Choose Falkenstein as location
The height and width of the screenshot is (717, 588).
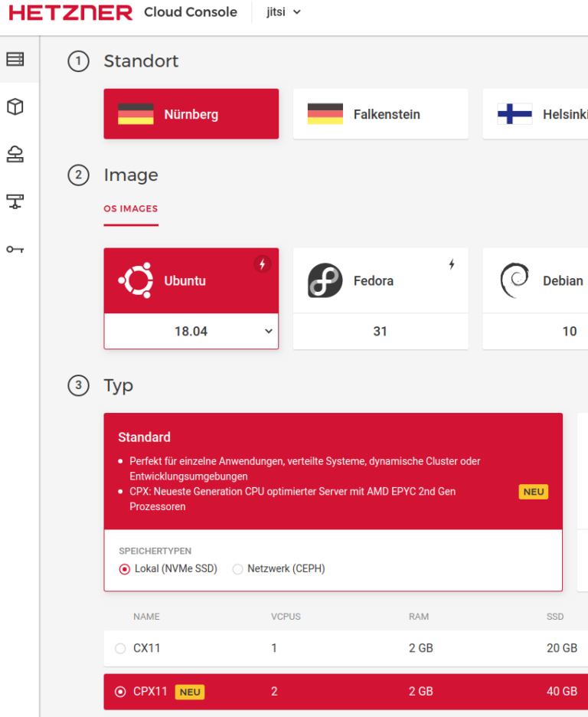381,114
